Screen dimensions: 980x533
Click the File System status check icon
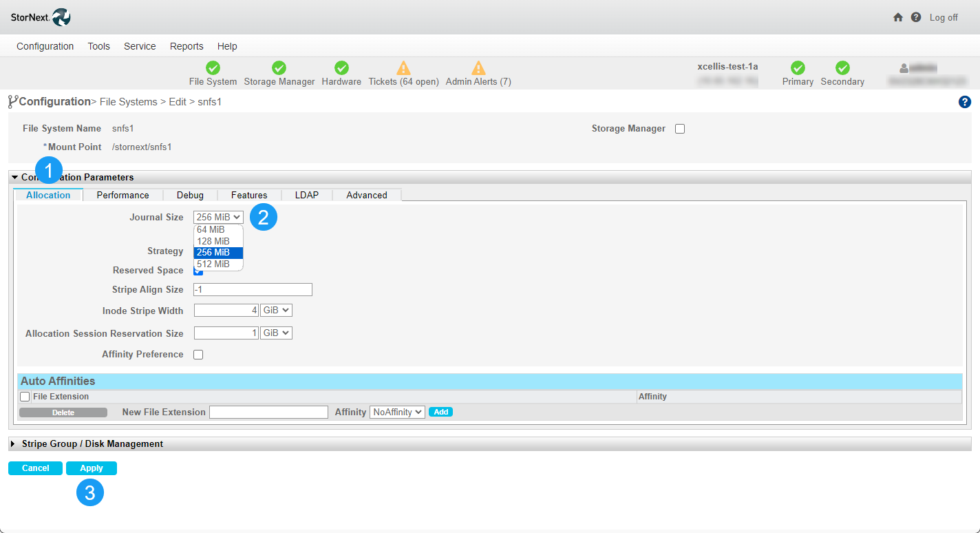[213, 68]
